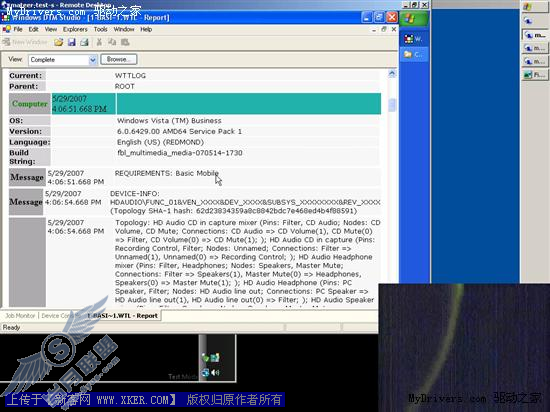Click the Browse... button

pos(119,59)
